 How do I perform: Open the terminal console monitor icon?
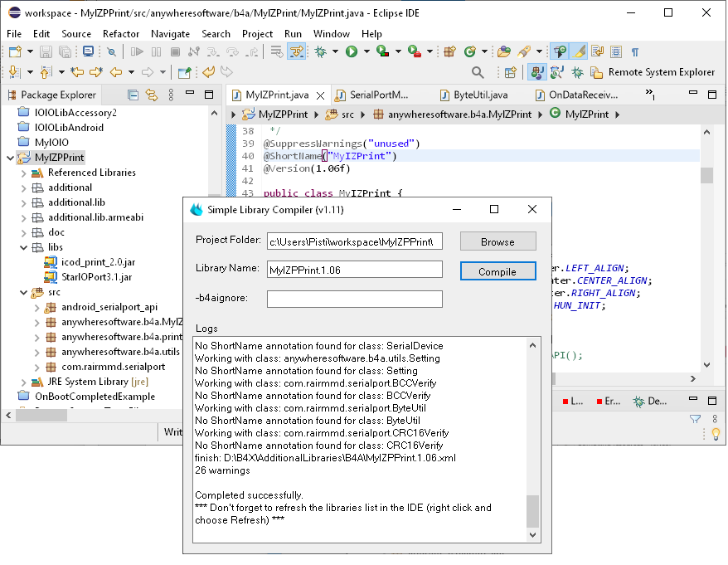click(88, 51)
